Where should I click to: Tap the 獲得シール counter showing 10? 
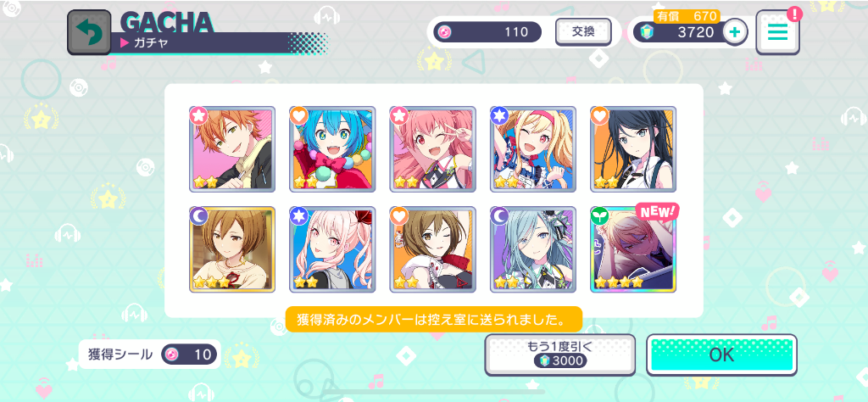150,355
